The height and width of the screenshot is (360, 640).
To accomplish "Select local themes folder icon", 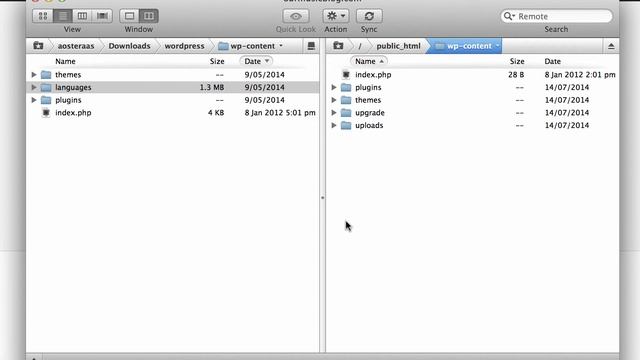I will coord(46,75).
